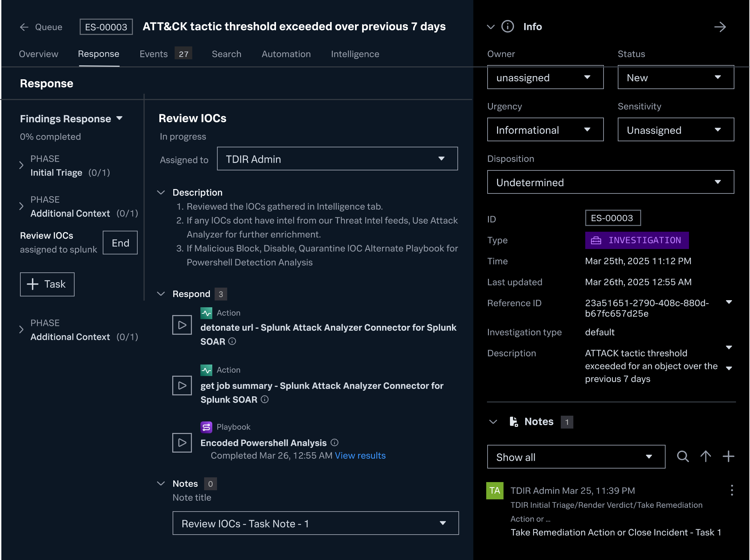Switch to the Events tab
The height and width of the screenshot is (560, 750).
tap(154, 54)
